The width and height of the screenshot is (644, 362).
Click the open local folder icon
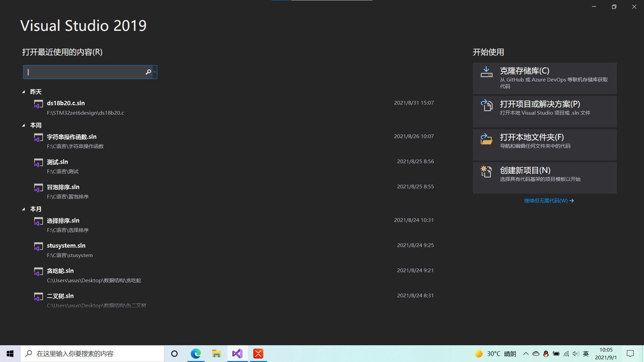coord(486,138)
